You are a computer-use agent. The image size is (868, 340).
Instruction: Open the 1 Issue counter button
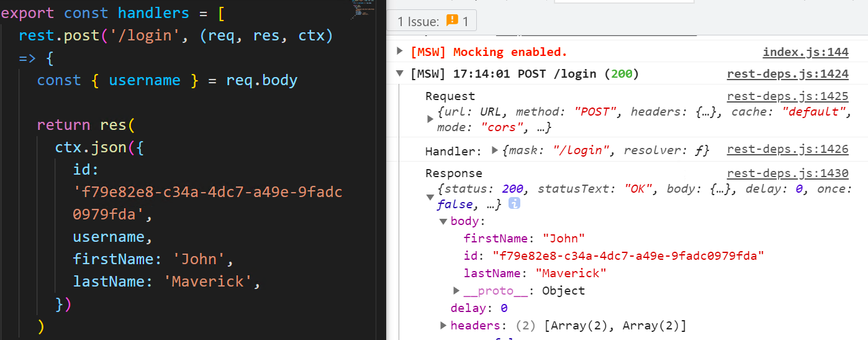tap(432, 21)
